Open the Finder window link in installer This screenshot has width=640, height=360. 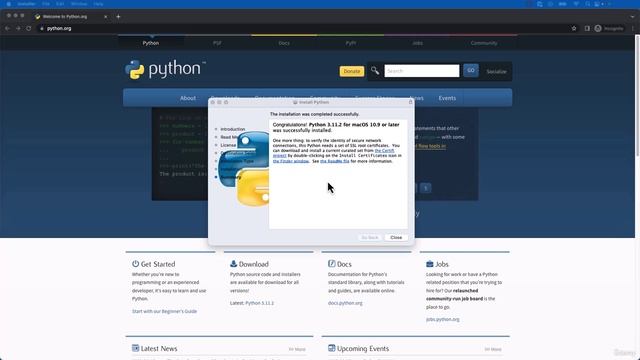click(x=291, y=161)
